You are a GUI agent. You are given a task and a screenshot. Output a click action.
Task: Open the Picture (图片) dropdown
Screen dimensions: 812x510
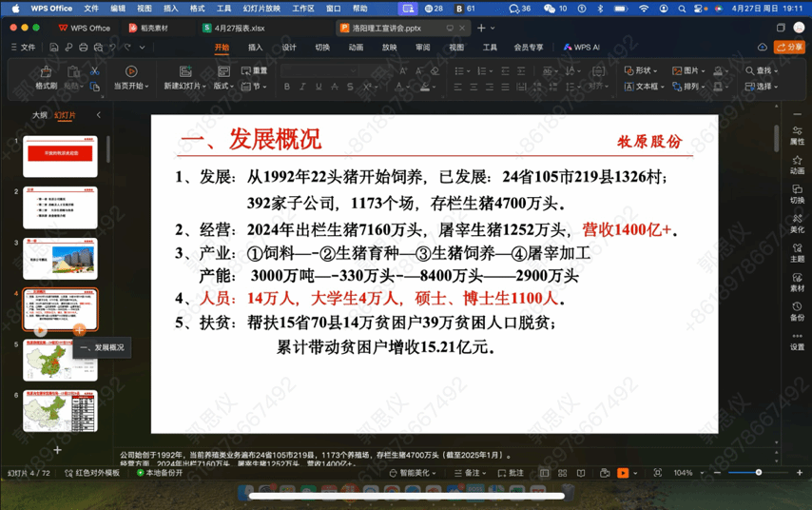click(689, 70)
